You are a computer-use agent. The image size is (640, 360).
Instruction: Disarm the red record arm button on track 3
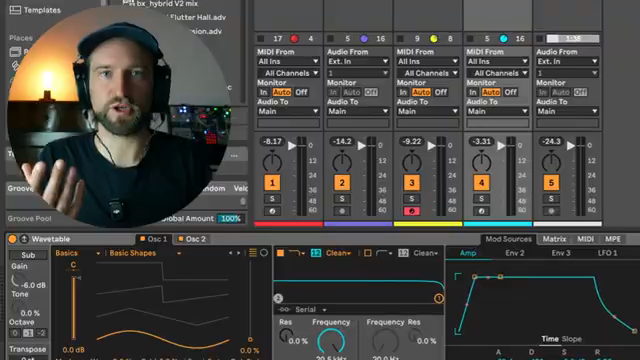click(x=411, y=211)
